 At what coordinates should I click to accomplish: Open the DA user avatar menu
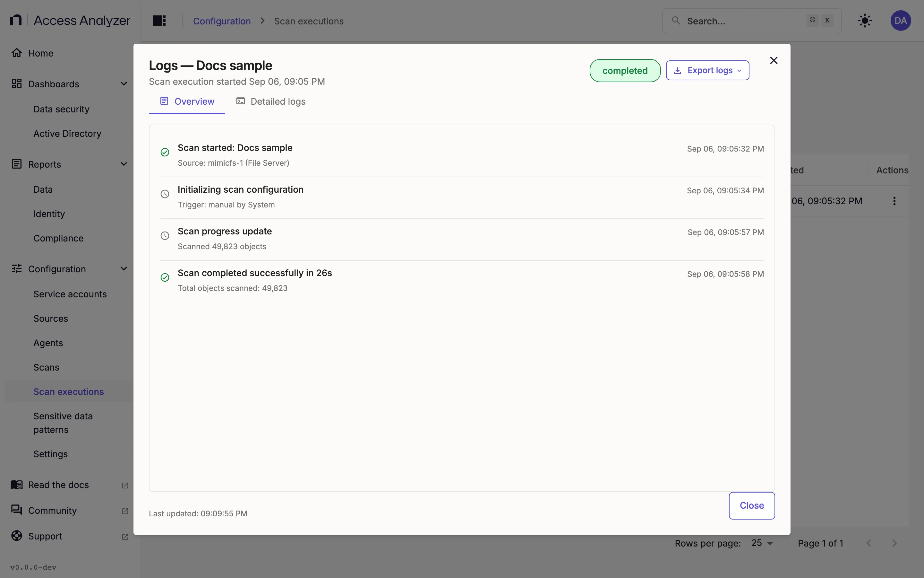pyautogui.click(x=900, y=21)
